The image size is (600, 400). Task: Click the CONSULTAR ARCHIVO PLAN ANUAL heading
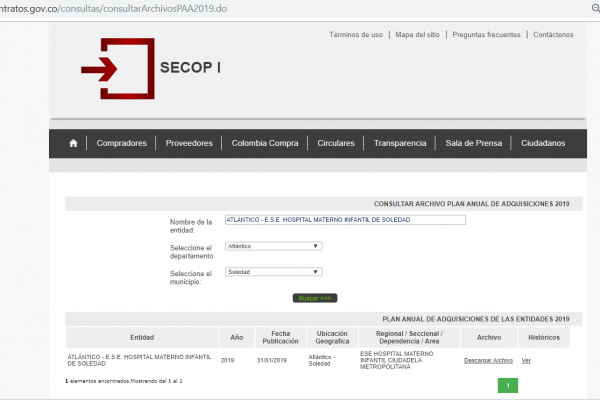tap(471, 204)
